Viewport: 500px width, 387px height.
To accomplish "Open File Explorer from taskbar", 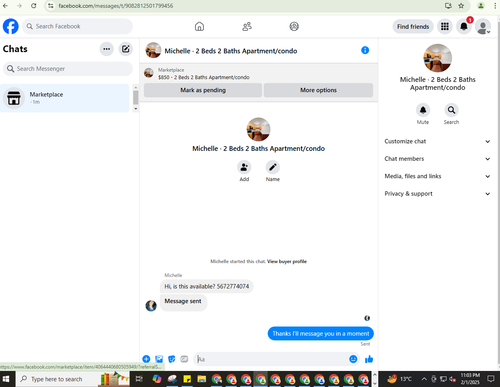I will 202,379.
